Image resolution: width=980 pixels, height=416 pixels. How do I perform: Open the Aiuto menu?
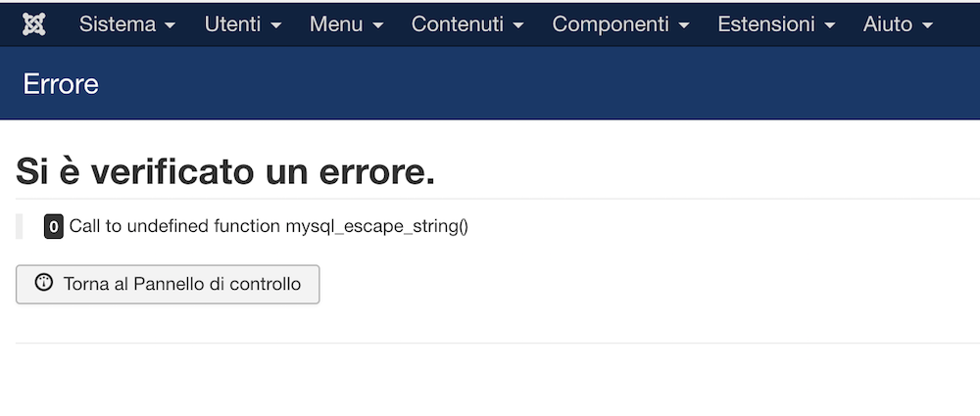coord(898,24)
